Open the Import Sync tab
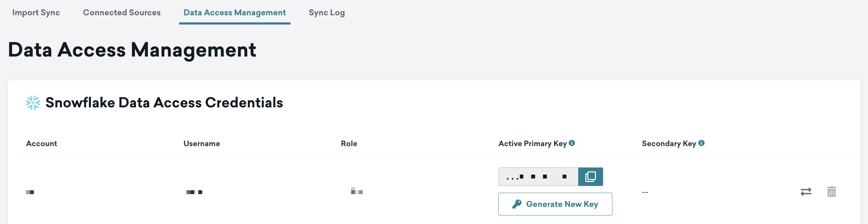The height and width of the screenshot is (224, 868). (x=36, y=13)
